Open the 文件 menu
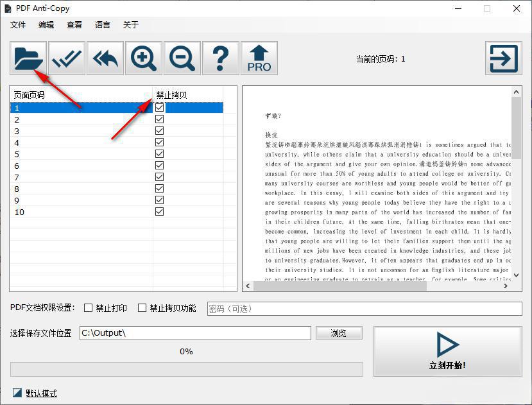Image resolution: width=532 pixels, height=405 pixels. (x=18, y=24)
